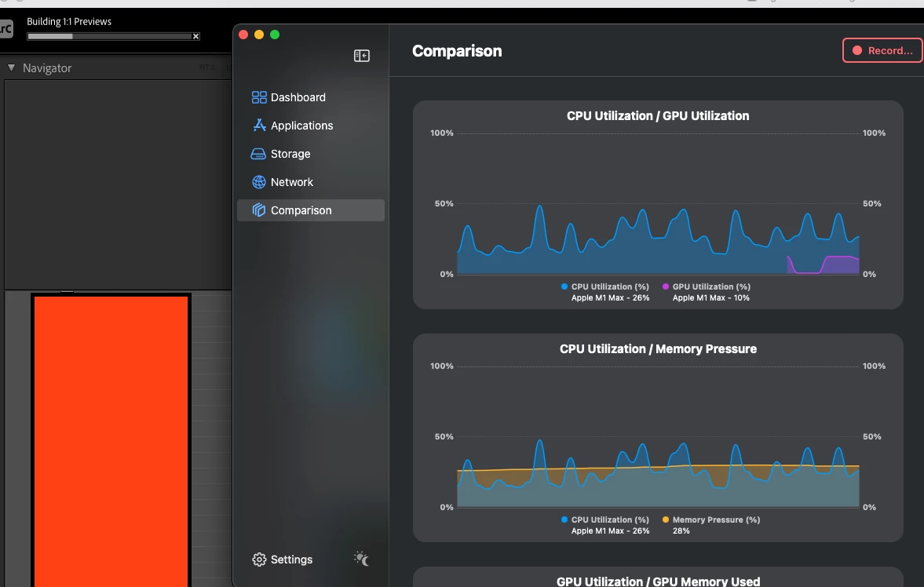The image size is (924, 587).
Task: Click the CPU Utilization / Memory Pressure chart title
Action: pyautogui.click(x=658, y=349)
